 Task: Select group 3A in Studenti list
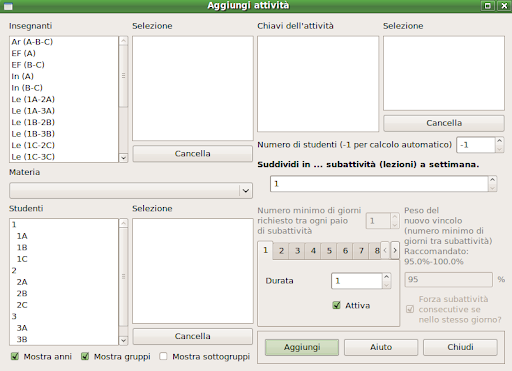[x=64, y=328]
